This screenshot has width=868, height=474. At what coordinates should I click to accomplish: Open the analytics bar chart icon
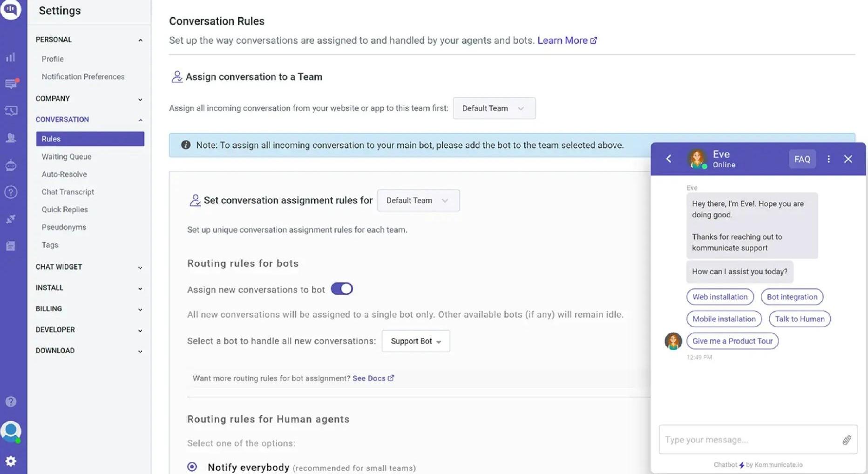pos(11,57)
